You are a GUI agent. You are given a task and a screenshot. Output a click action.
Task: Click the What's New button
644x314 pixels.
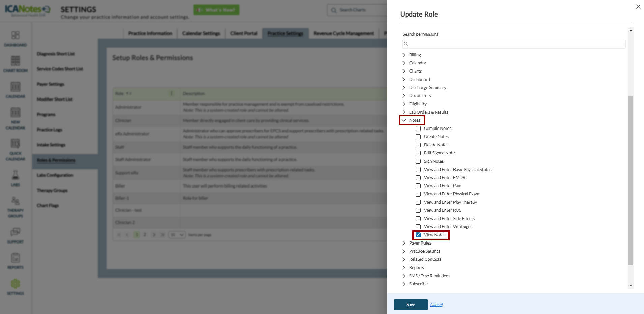(x=216, y=10)
